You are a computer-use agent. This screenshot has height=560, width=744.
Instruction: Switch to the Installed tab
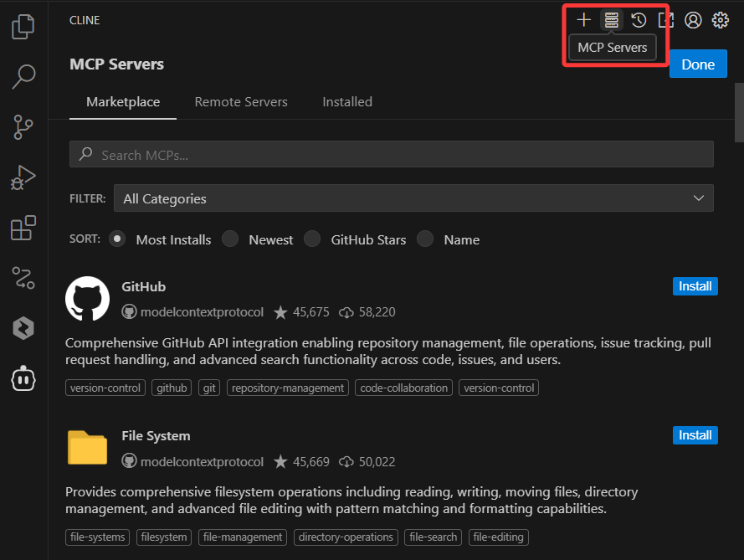[347, 102]
